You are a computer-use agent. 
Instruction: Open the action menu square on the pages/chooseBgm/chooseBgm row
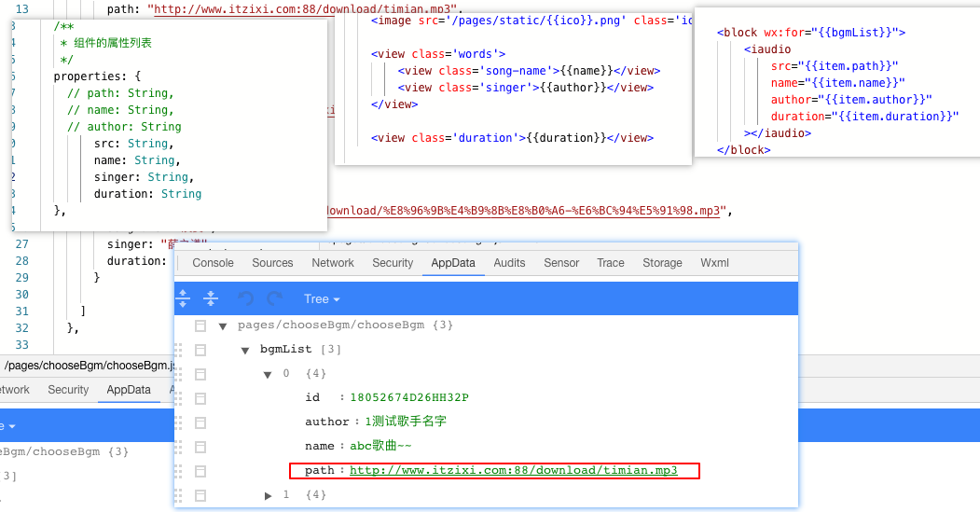(x=200, y=325)
